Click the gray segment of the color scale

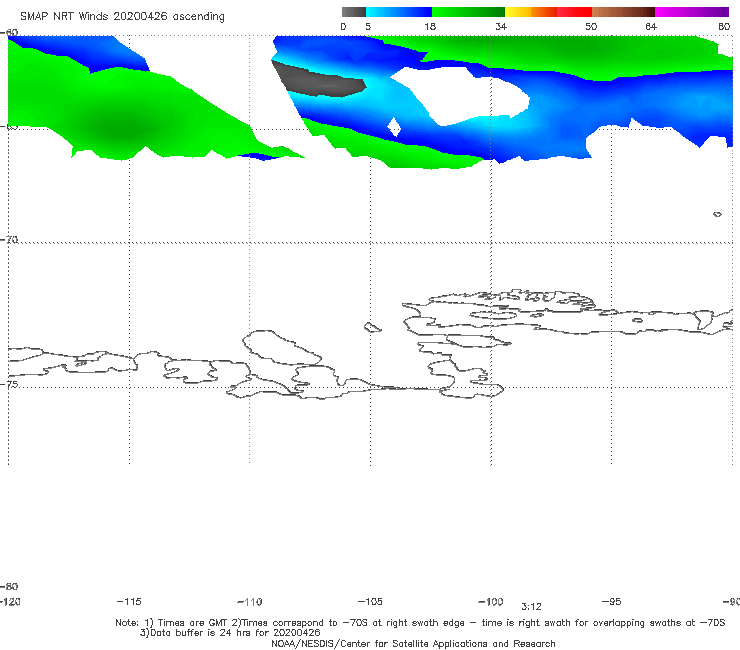coord(353,12)
